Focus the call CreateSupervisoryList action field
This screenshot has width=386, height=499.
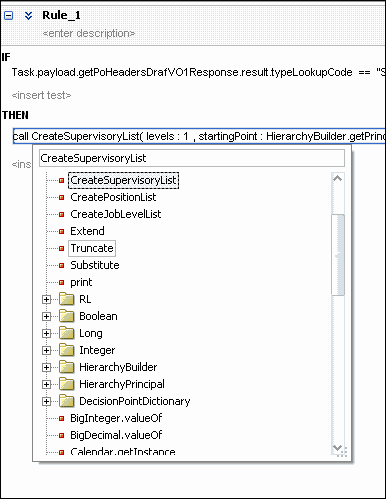[199, 136]
